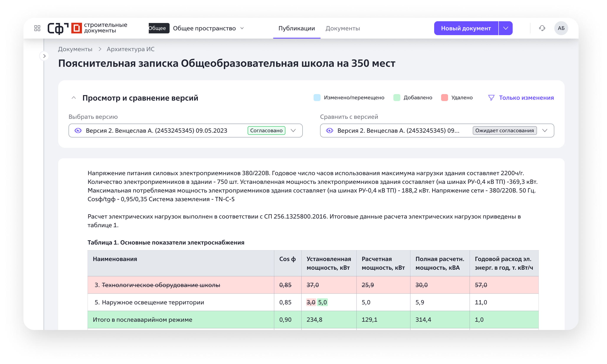Click the Новый документ button
This screenshot has width=607, height=364.
[x=466, y=28]
